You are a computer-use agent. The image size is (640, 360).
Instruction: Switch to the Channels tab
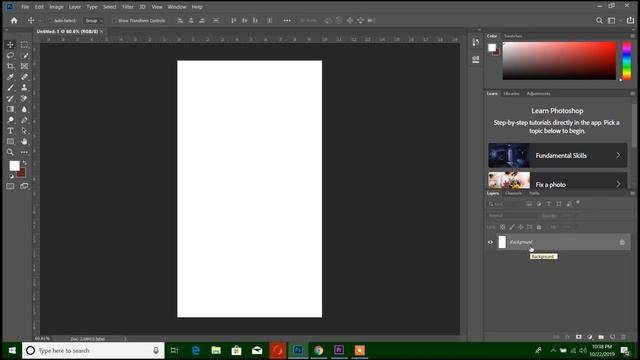tap(513, 193)
